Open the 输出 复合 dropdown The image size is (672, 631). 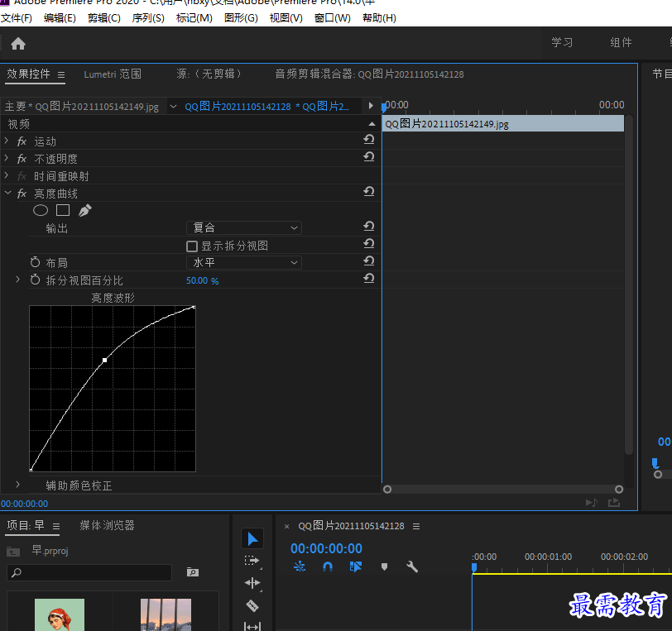click(x=244, y=228)
